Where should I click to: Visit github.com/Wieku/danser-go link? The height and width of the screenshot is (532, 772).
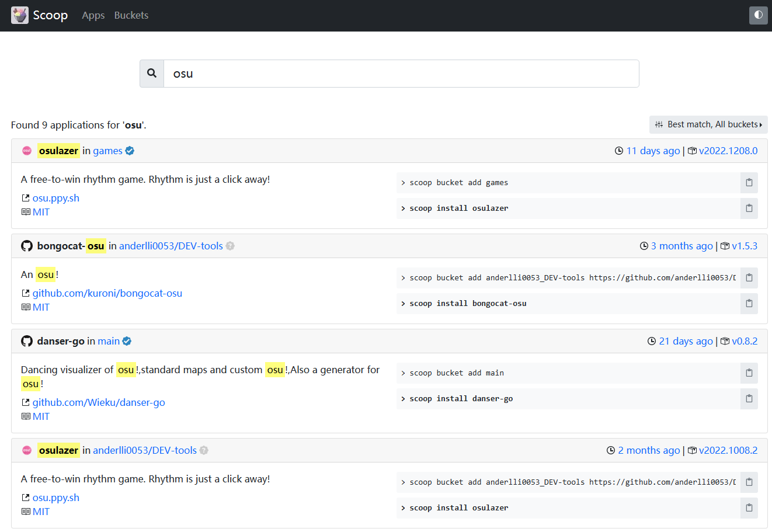pyautogui.click(x=99, y=402)
